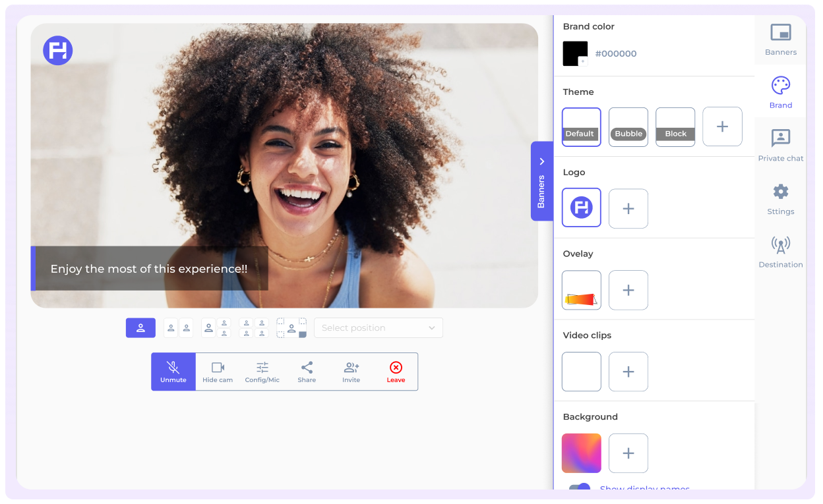This screenshot has height=504, width=823.
Task: Select the gradient background thumbnail
Action: (x=582, y=453)
